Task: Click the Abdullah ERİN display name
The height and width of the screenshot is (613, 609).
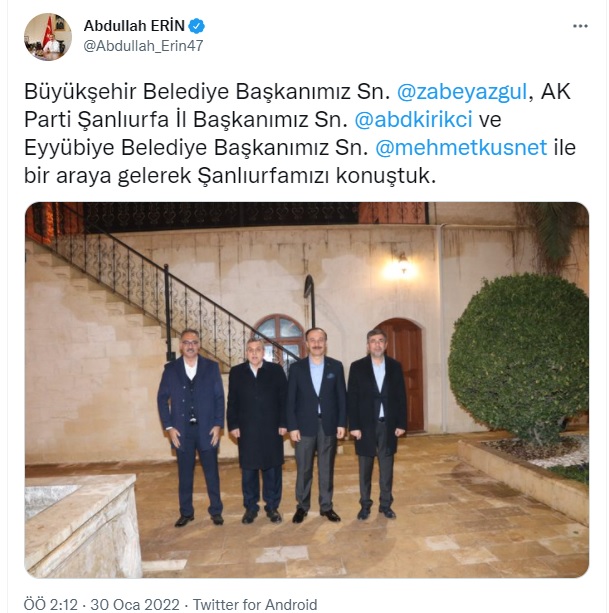Action: pos(134,26)
